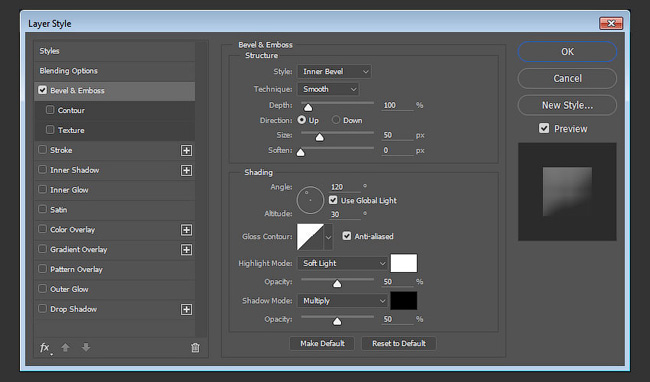Click the move effect up arrow
The height and width of the screenshot is (382, 650).
coord(65,347)
